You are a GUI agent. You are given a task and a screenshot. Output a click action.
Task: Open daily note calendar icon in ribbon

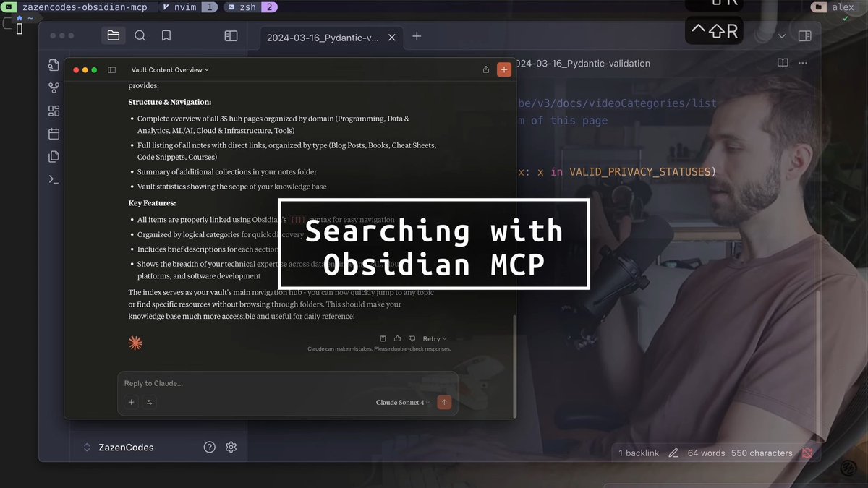point(54,134)
